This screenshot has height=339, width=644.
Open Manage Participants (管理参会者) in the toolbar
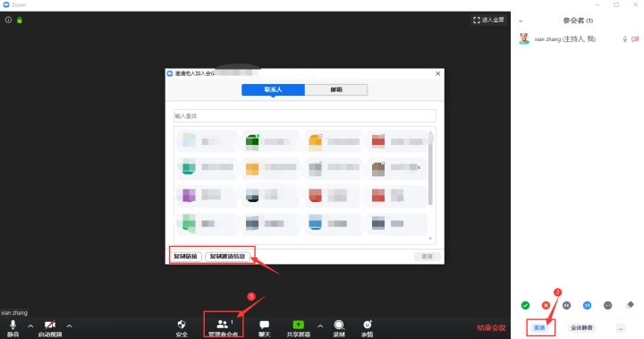pos(223,328)
